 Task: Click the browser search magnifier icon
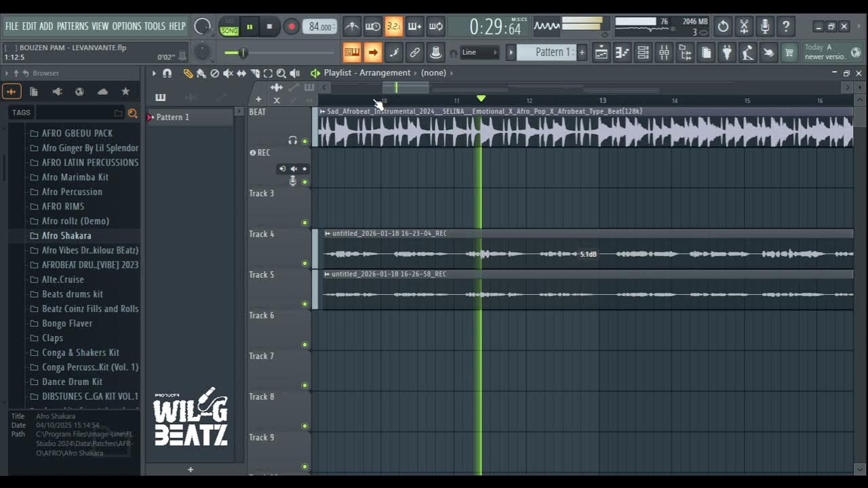point(133,113)
